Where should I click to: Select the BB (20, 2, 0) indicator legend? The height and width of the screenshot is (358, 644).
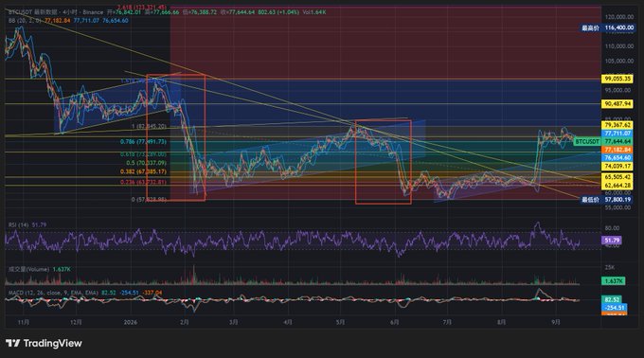[x=25, y=20]
